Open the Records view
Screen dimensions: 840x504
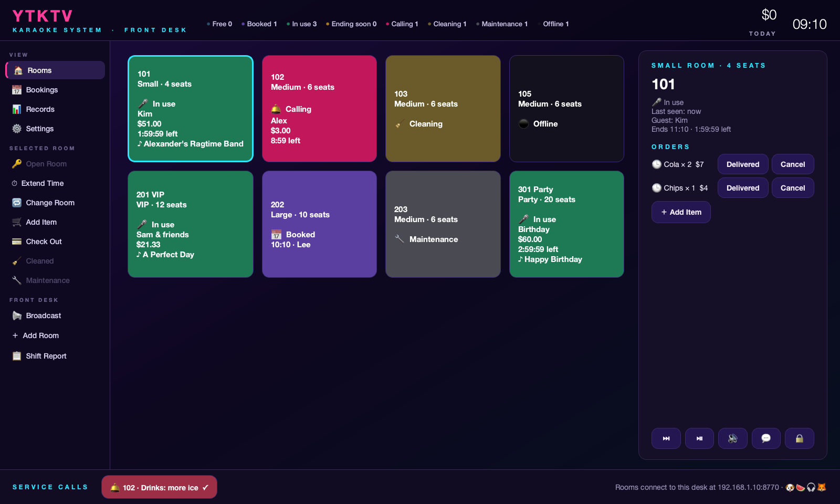coord(55,109)
